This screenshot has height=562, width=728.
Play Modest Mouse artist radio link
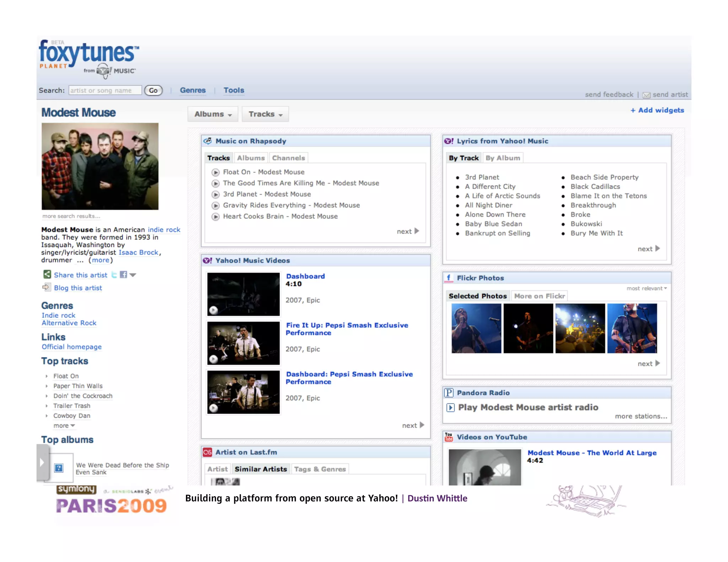pos(528,407)
